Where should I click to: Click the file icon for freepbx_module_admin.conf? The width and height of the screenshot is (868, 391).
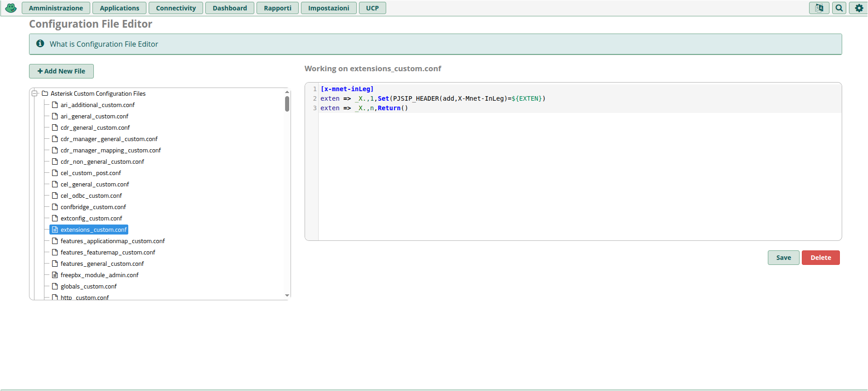click(55, 275)
